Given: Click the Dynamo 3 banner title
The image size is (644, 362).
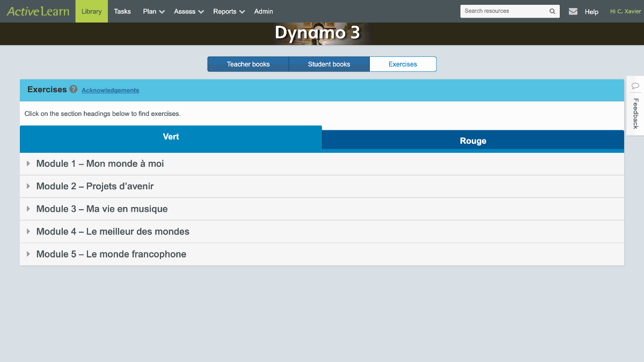Looking at the screenshot, I should point(317,33).
